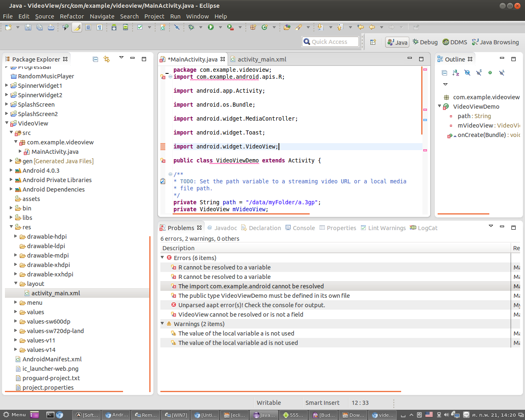Open the Android SDK Manager icon

point(114,27)
